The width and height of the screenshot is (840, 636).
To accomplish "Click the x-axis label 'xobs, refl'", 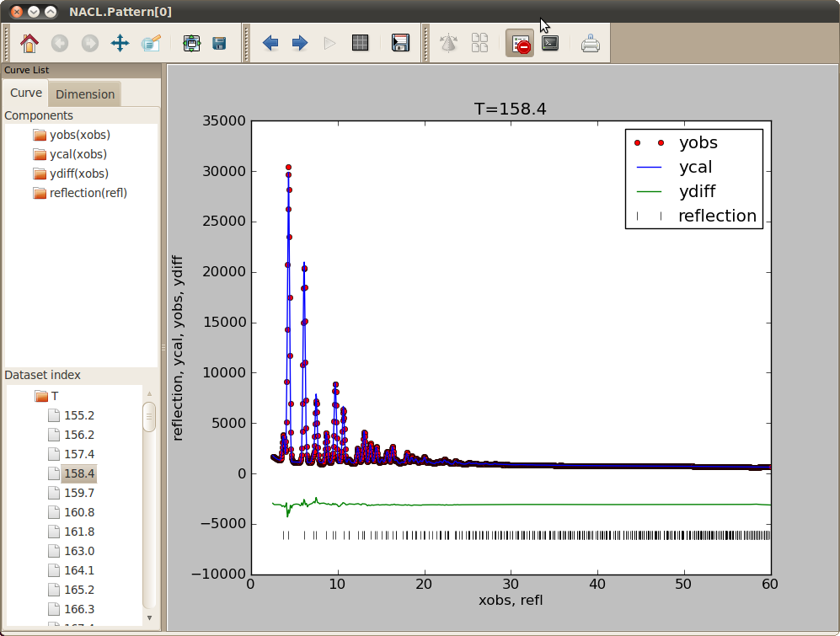I will pyautogui.click(x=511, y=600).
